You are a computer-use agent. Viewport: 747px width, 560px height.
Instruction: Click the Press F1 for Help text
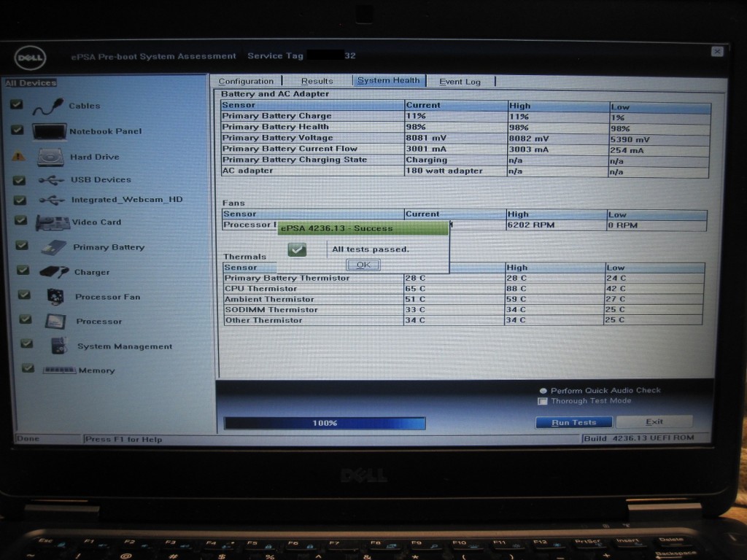click(123, 439)
